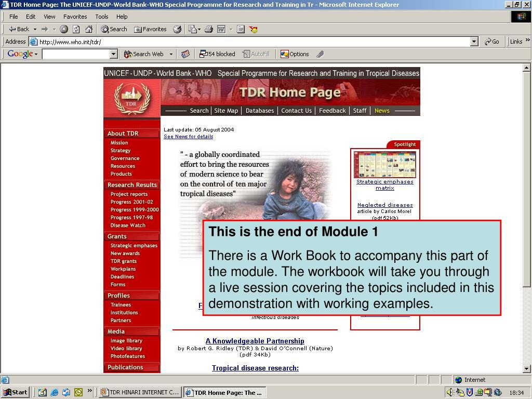Click Tropical disease research link
532x399 pixels.
tap(255, 368)
